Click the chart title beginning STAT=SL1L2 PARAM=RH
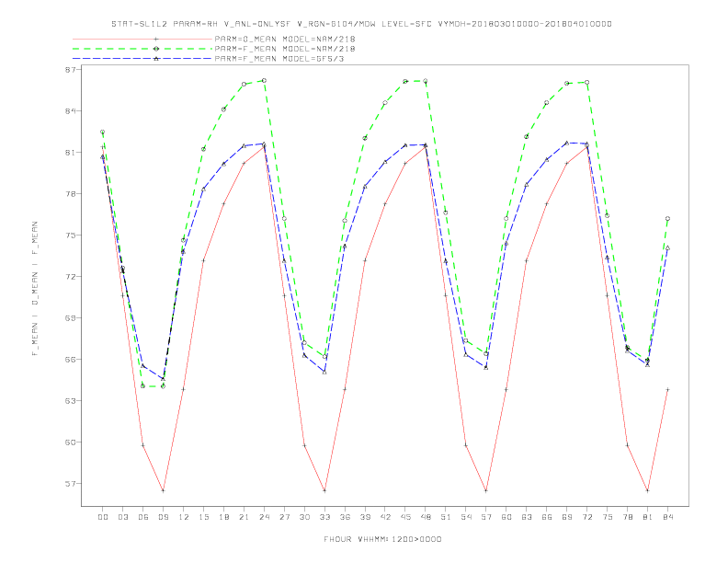 361,24
